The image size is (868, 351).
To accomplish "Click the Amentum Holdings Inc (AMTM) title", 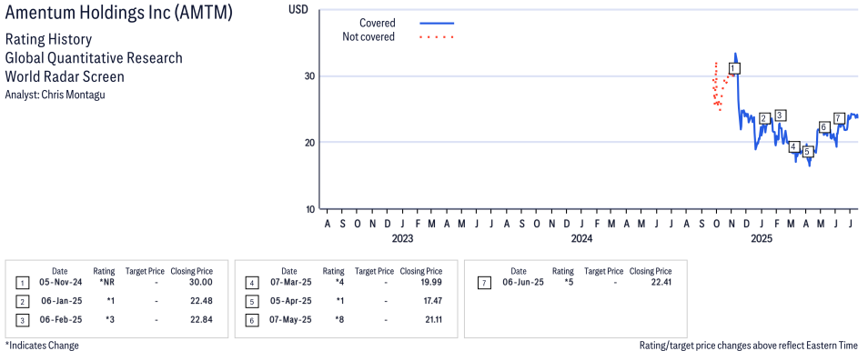I will [119, 14].
